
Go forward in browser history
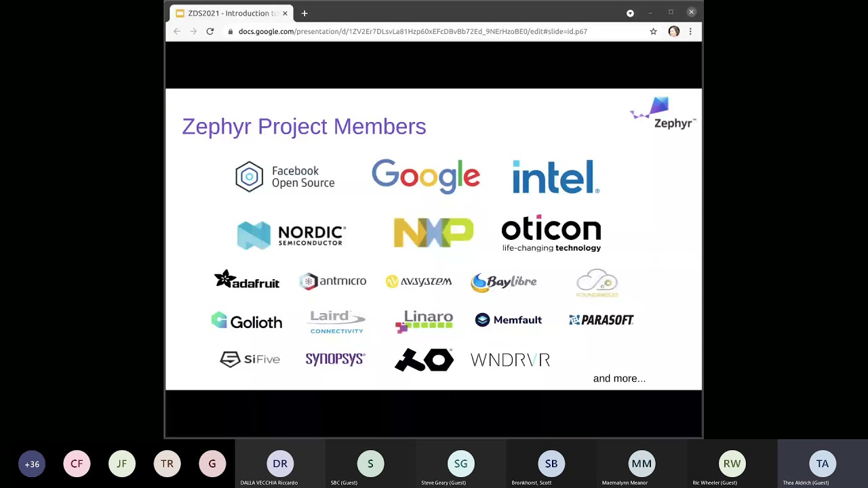[x=193, y=31]
